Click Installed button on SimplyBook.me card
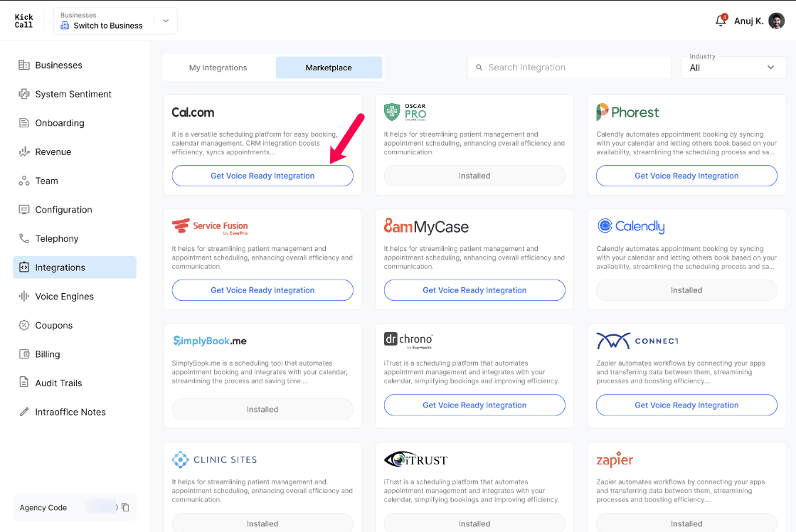 click(x=262, y=409)
